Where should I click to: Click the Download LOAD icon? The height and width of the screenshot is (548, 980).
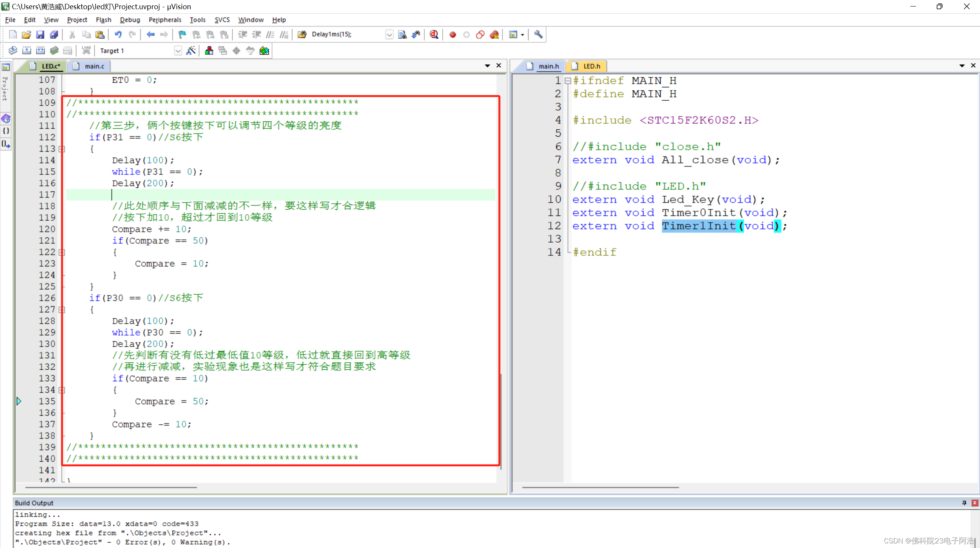(86, 51)
